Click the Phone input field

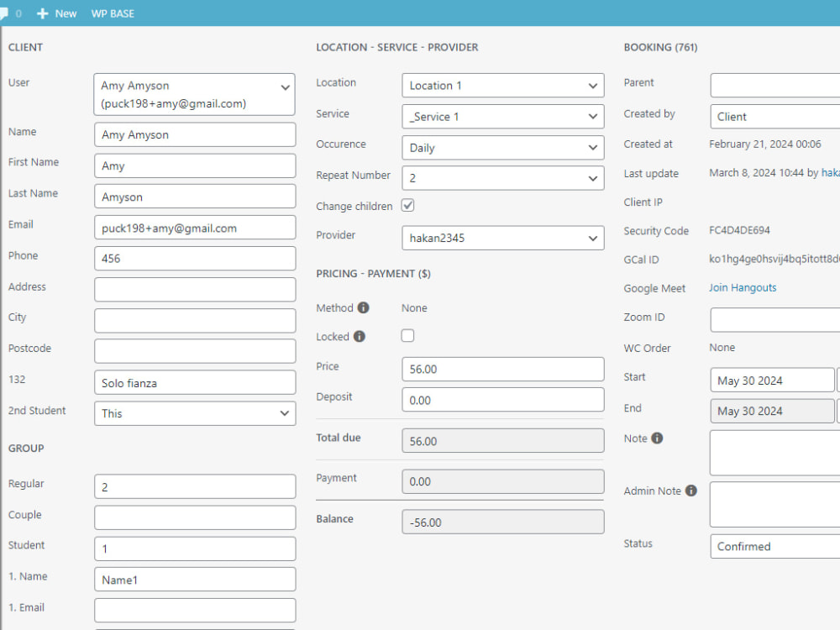tap(195, 258)
